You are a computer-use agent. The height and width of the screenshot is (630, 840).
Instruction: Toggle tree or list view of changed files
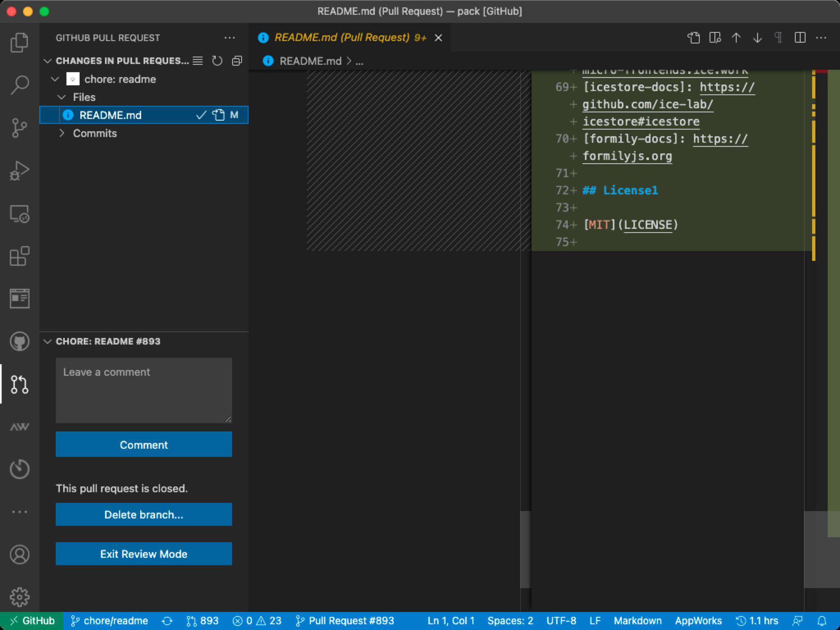pos(198,61)
